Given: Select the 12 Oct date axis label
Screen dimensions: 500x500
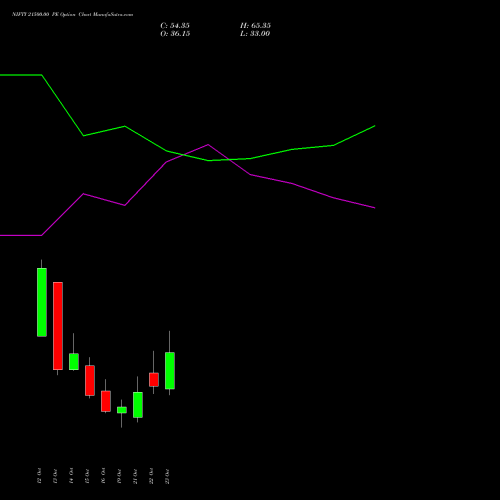Looking at the screenshot, I should pos(39,476).
